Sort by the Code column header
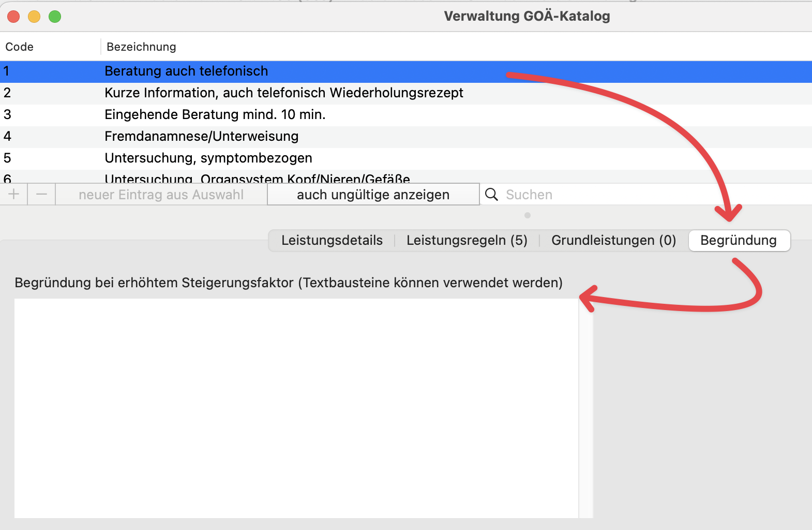The image size is (812, 530). (x=50, y=47)
